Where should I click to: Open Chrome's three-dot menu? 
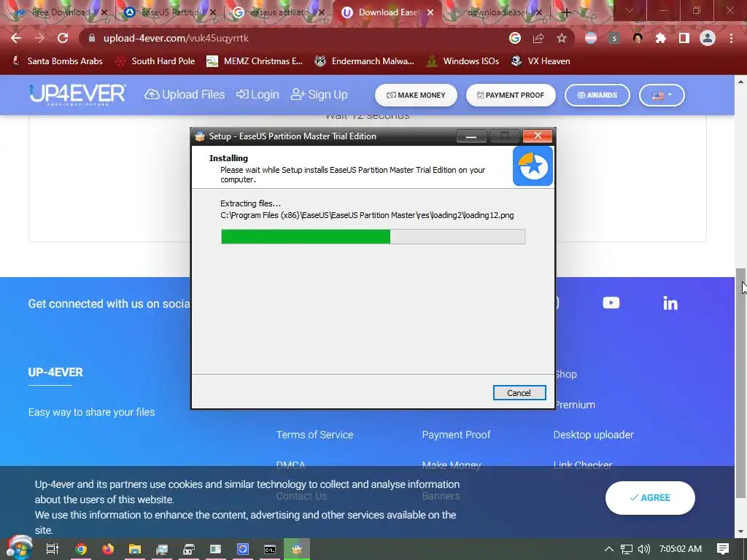(x=731, y=38)
